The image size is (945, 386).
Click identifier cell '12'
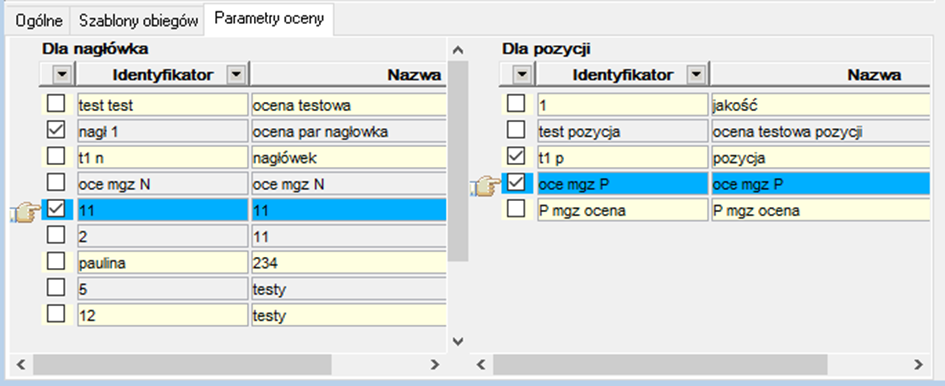(x=163, y=315)
